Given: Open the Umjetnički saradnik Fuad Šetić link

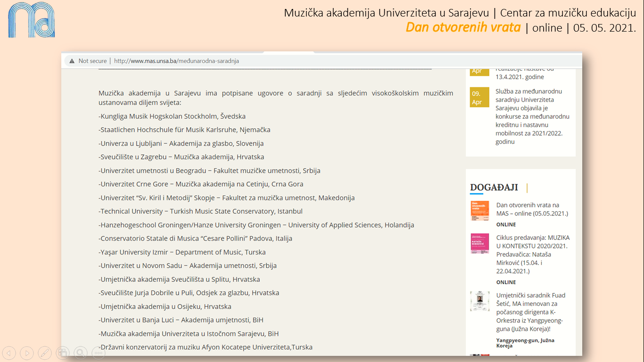Looking at the screenshot, I should coord(531,312).
